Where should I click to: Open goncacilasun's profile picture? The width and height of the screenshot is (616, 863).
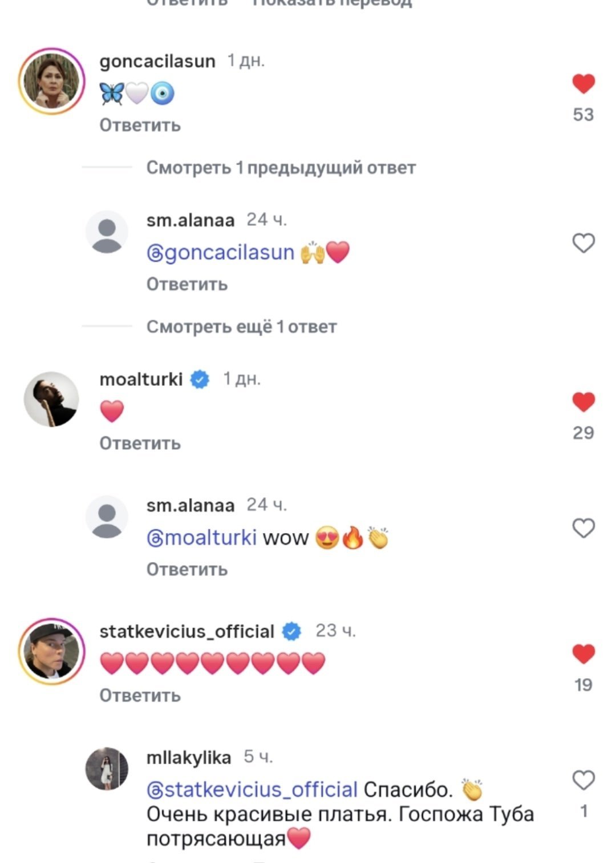click(x=51, y=81)
